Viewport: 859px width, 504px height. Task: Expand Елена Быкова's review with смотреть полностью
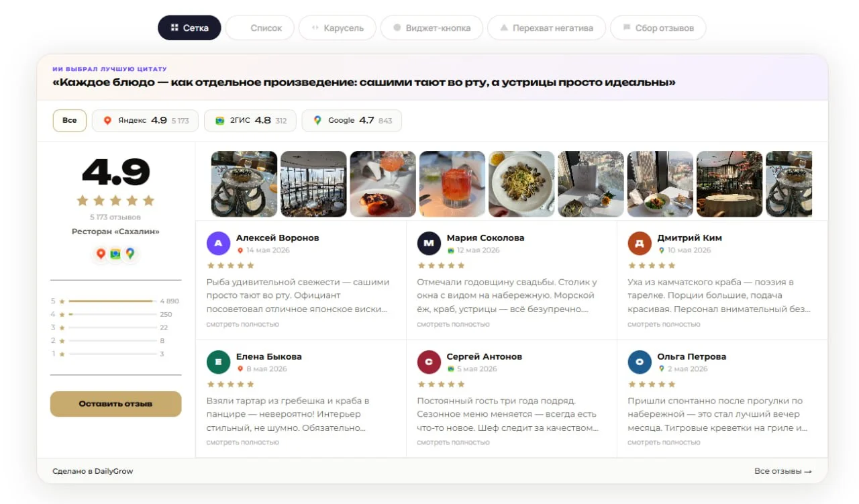[x=242, y=442]
